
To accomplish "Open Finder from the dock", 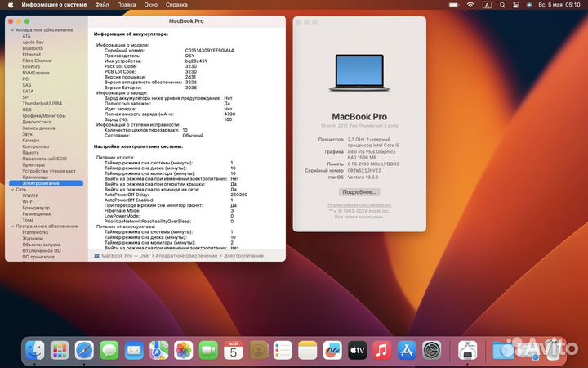I will pyautogui.click(x=35, y=351).
